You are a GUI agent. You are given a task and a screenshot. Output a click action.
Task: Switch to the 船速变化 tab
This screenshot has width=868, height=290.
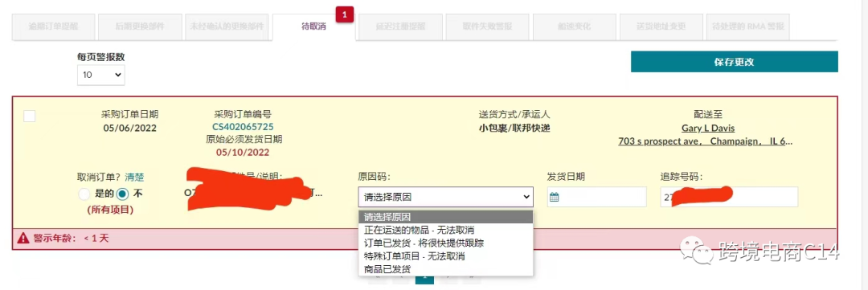tap(574, 27)
